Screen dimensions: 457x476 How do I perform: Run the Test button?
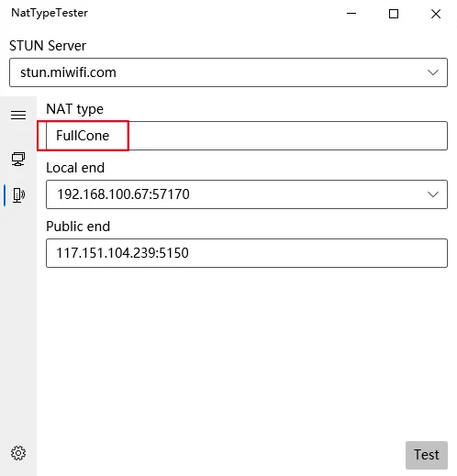(427, 455)
